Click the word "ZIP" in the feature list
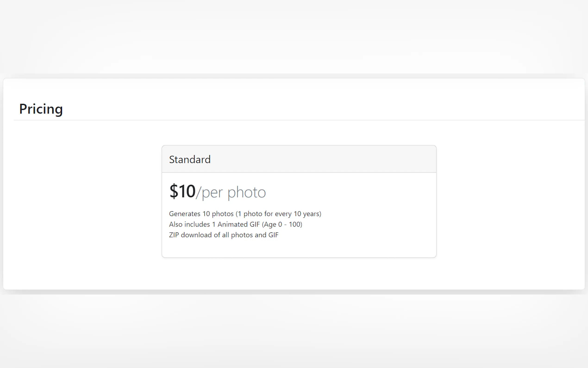Screen dimensions: 588x368 [174, 235]
